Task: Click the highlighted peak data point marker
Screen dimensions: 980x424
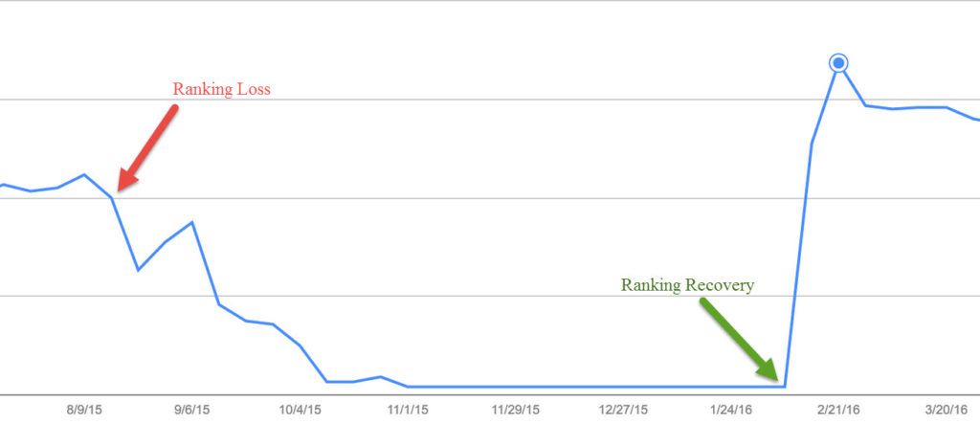Action: point(838,63)
